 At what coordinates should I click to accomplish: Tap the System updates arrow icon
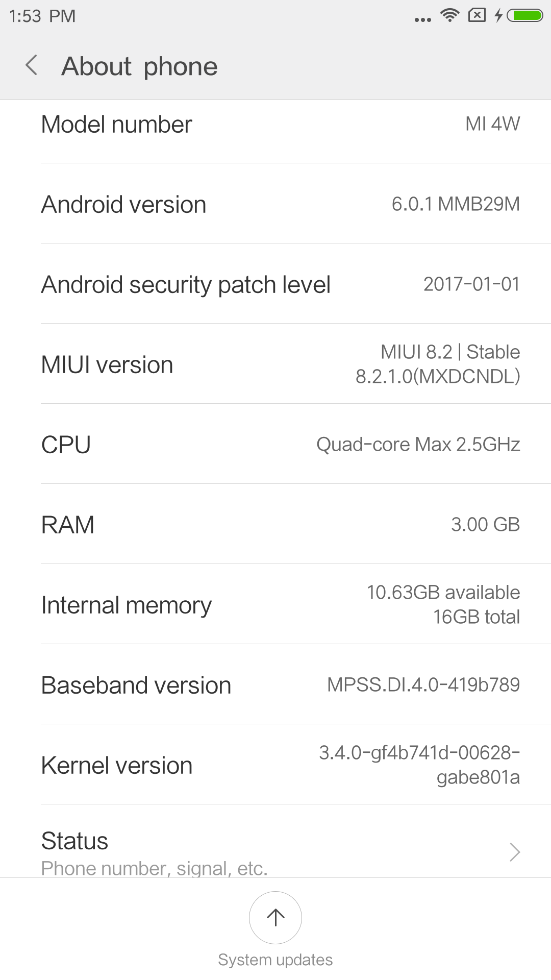coord(275,917)
